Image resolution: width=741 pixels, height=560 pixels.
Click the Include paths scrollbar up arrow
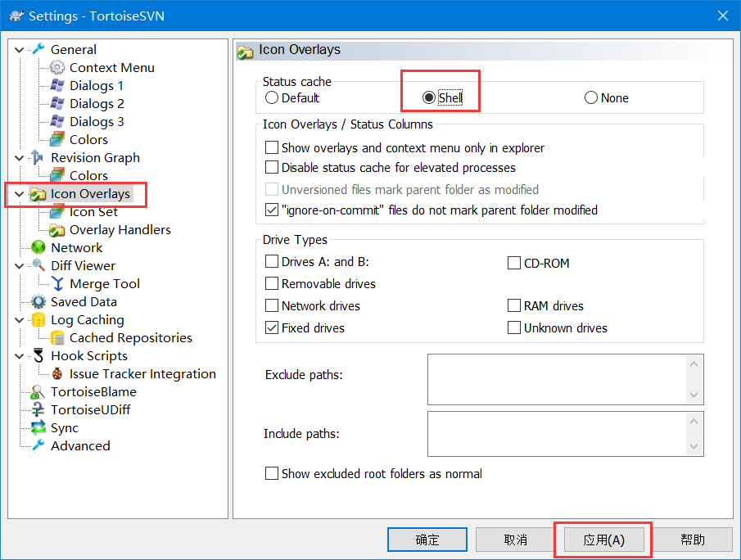pos(694,421)
